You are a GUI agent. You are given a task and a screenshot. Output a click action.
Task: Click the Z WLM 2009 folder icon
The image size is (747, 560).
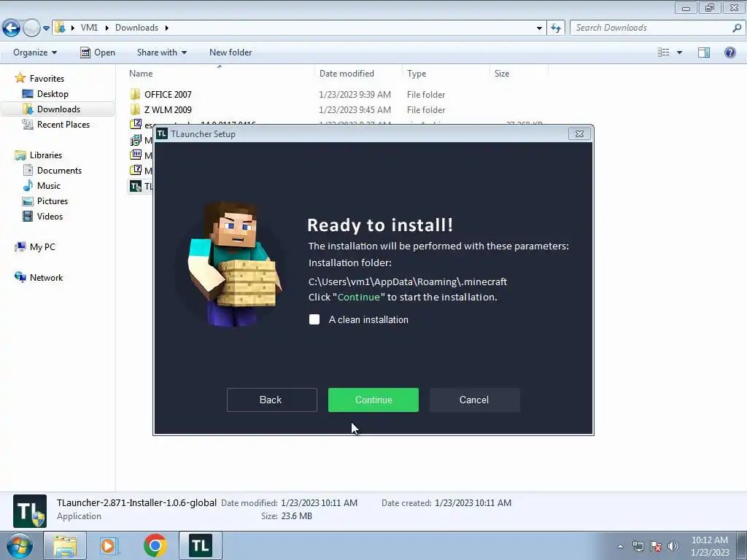(135, 109)
